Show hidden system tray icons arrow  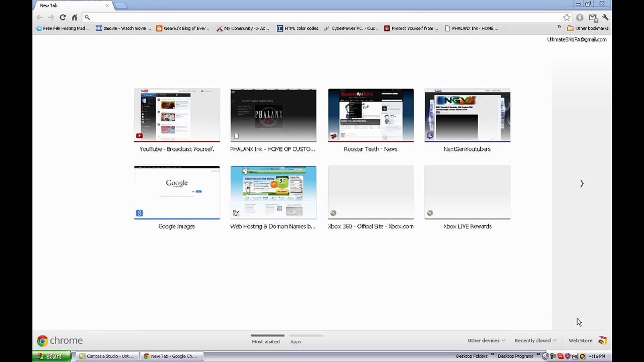pyautogui.click(x=545, y=356)
